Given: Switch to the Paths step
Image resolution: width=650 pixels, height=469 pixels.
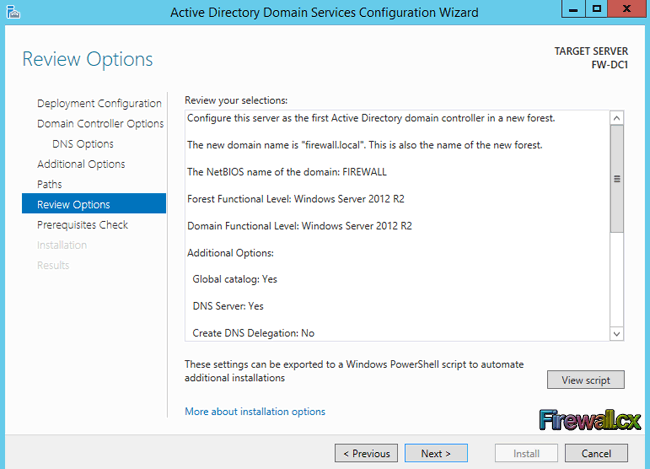Looking at the screenshot, I should pos(49,184).
